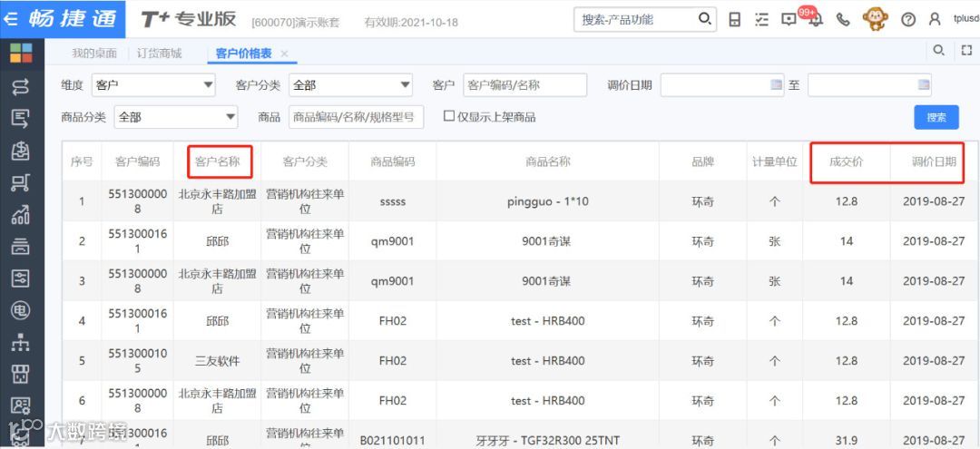Select the cell pingguo - 1*10
The height and width of the screenshot is (449, 980).
click(547, 201)
